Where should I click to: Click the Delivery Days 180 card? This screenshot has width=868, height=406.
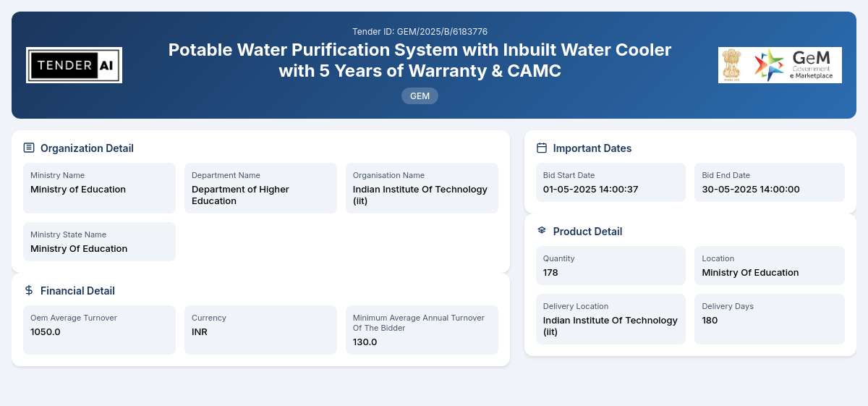(770, 319)
